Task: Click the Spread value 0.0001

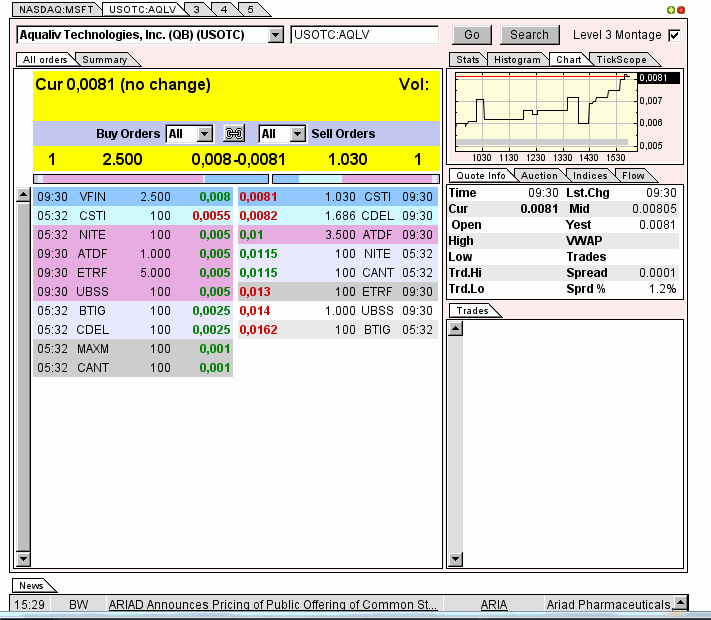Action: [x=657, y=273]
